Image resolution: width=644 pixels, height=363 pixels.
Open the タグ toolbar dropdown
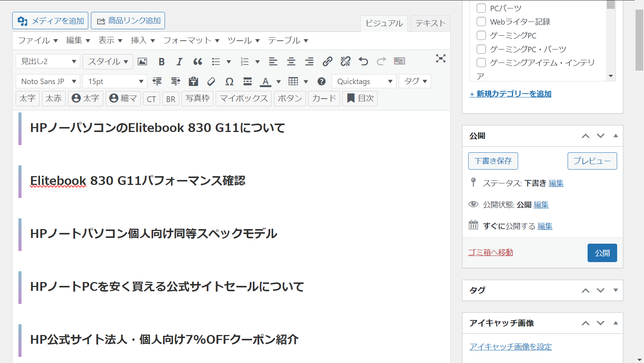coord(415,81)
